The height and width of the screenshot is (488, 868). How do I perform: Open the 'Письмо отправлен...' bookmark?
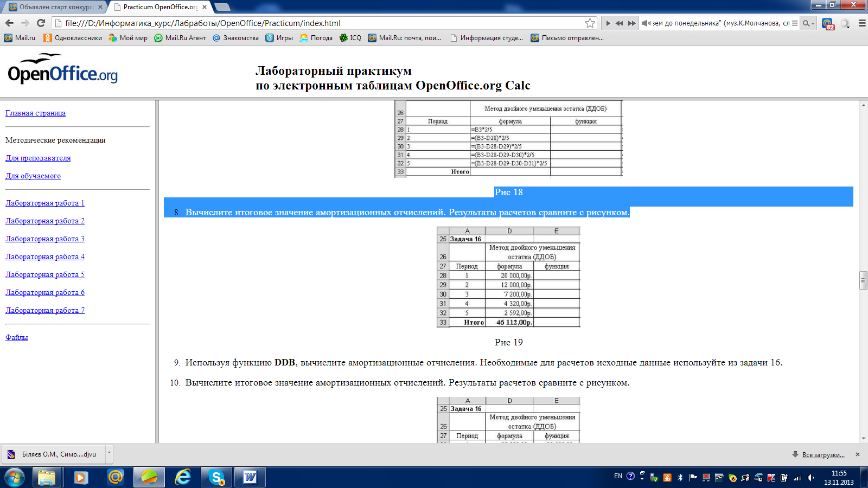567,38
